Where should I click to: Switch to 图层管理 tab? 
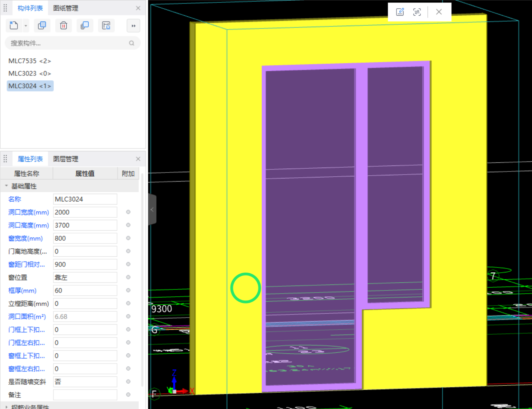[66, 159]
